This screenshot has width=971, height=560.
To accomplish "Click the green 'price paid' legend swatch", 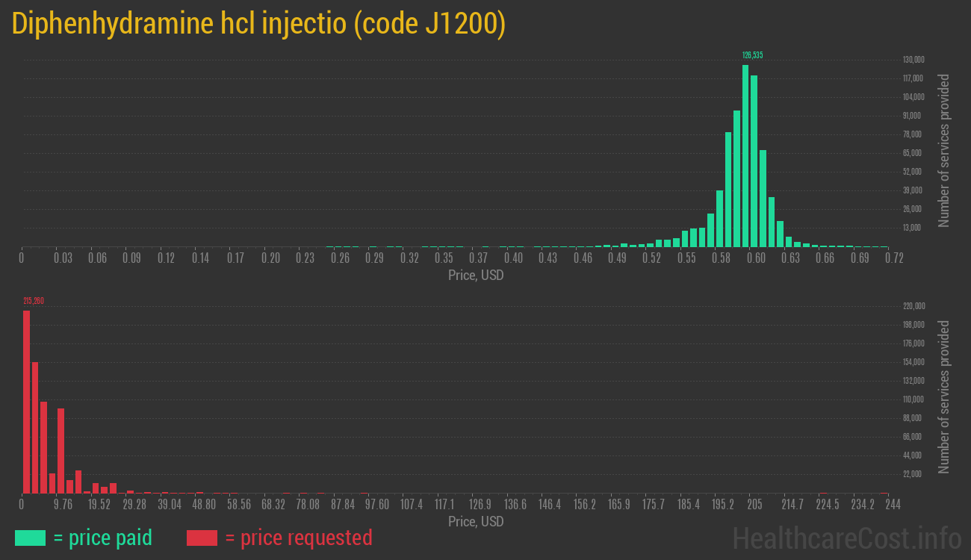I will (x=30, y=538).
